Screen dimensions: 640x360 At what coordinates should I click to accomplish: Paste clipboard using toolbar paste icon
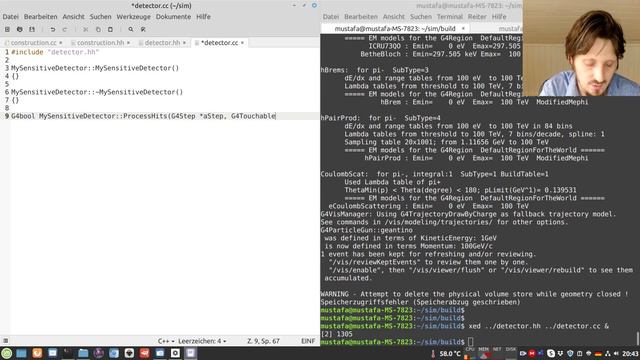coord(110,29)
